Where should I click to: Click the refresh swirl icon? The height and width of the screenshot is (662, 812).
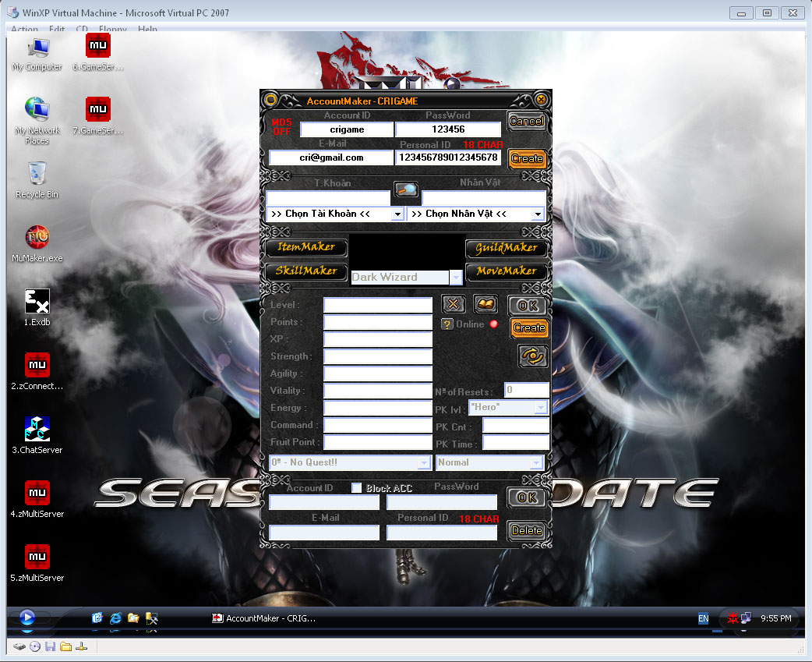pos(533,356)
